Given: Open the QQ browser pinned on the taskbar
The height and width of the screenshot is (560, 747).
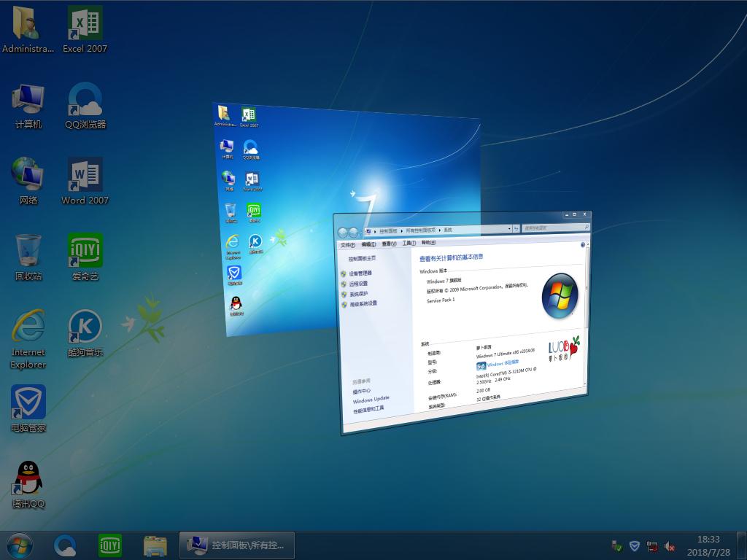Looking at the screenshot, I should point(66,545).
